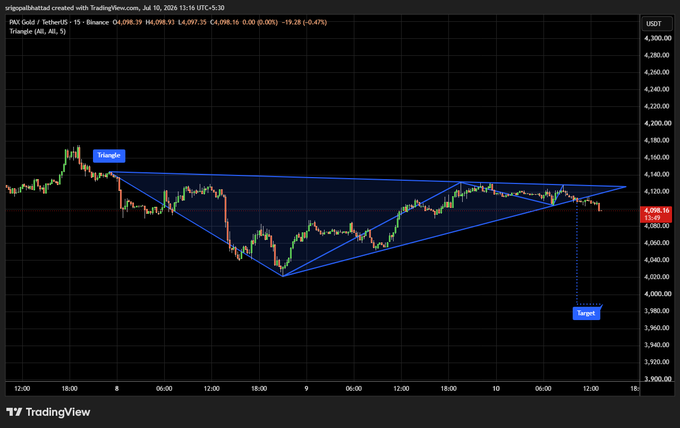Click the red current price tag 4,098.16
Viewport: 680px width, 428px height.
[x=656, y=214]
